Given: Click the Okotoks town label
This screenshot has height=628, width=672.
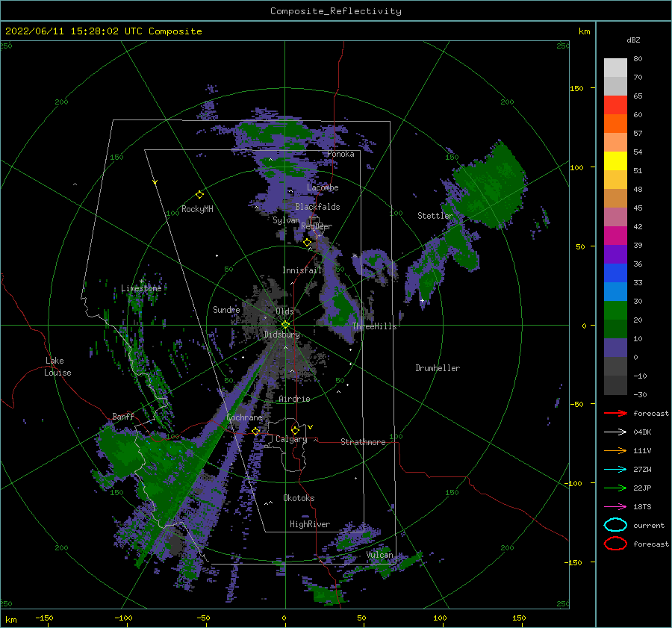Looking at the screenshot, I should tap(299, 498).
